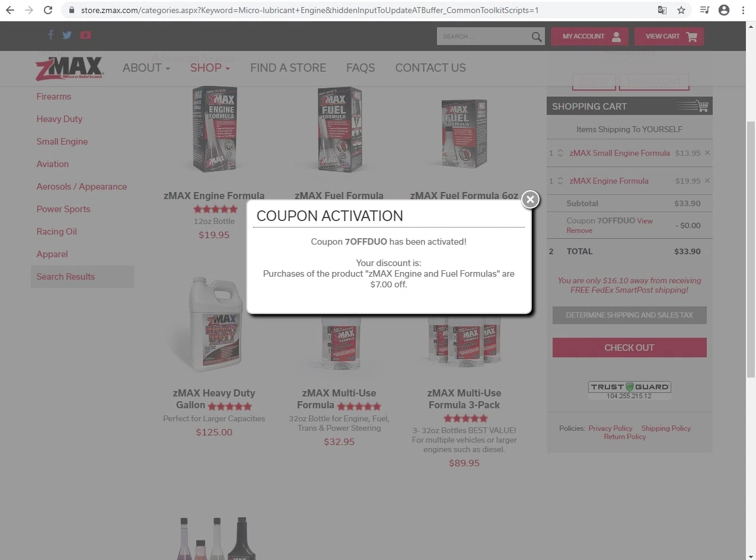Click Determine Shipping and Sales Tax
The image size is (756, 560).
(x=629, y=315)
